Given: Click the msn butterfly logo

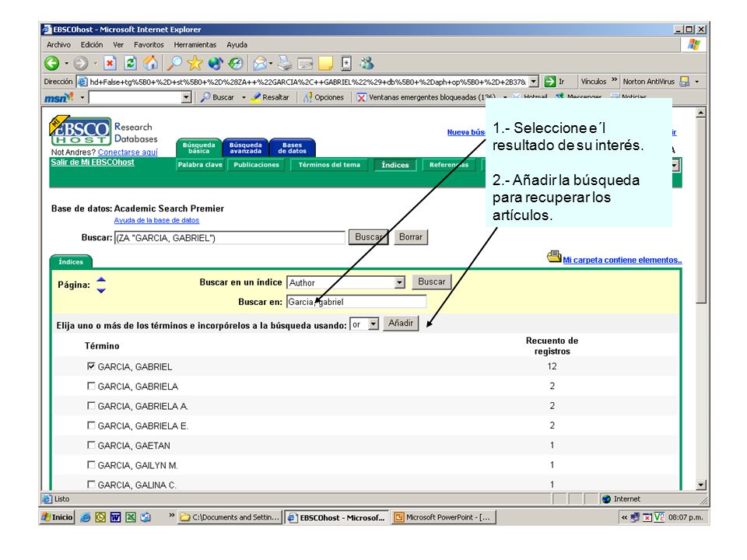Looking at the screenshot, I should 59,98.
